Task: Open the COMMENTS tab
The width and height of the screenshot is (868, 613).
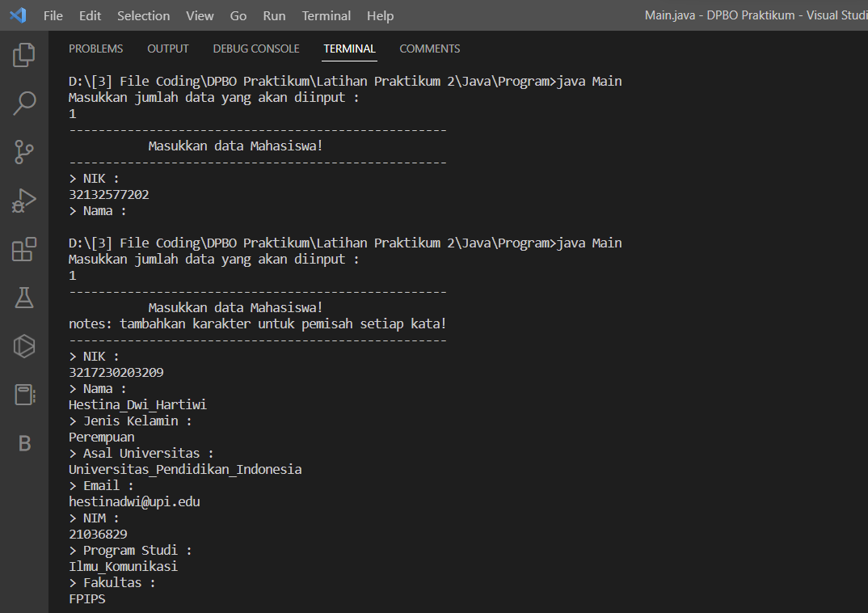Action: tap(429, 49)
